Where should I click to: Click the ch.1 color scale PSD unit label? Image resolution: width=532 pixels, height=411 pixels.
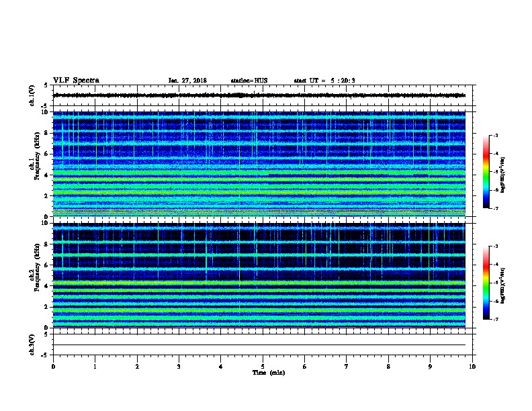(503, 175)
